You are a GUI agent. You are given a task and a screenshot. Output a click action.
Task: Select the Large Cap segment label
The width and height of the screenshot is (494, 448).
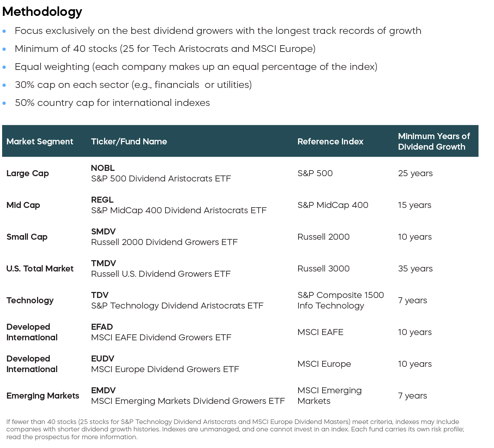click(28, 173)
